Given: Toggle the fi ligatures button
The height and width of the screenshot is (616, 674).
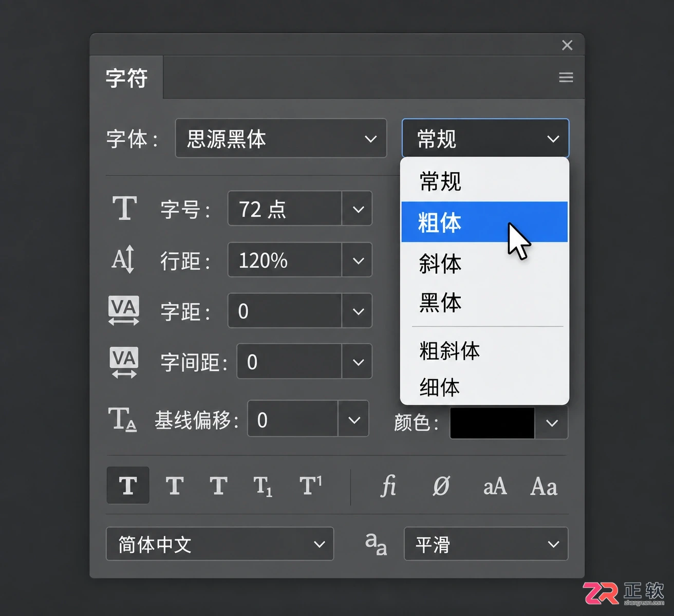Looking at the screenshot, I should [x=388, y=486].
